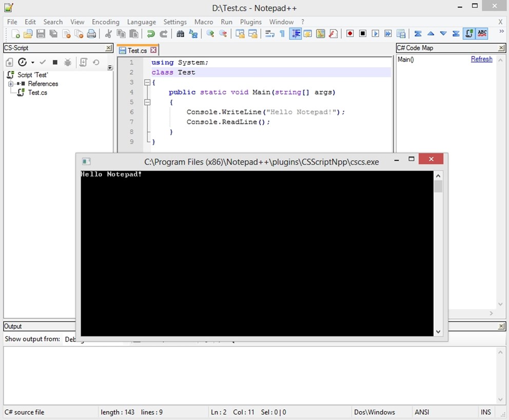
Task: Close the current document using the toolbar Close icon
Action: (x=66, y=34)
